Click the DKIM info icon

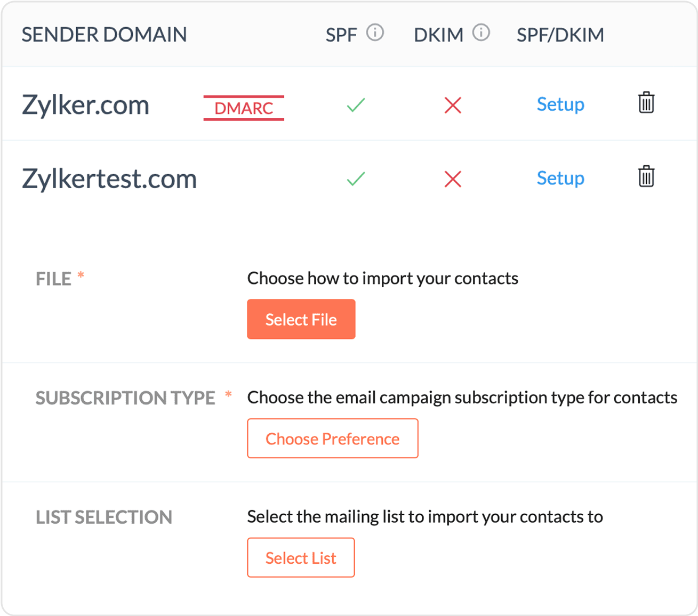click(x=481, y=33)
